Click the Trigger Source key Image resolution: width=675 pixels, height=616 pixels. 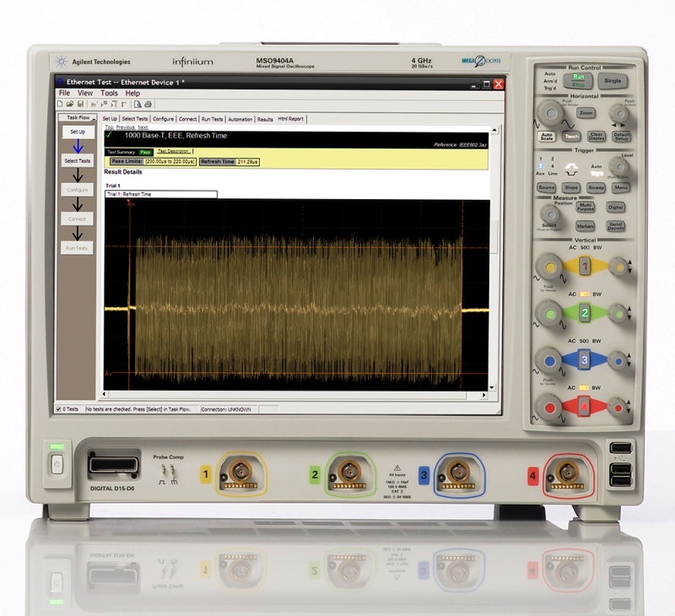tap(546, 187)
